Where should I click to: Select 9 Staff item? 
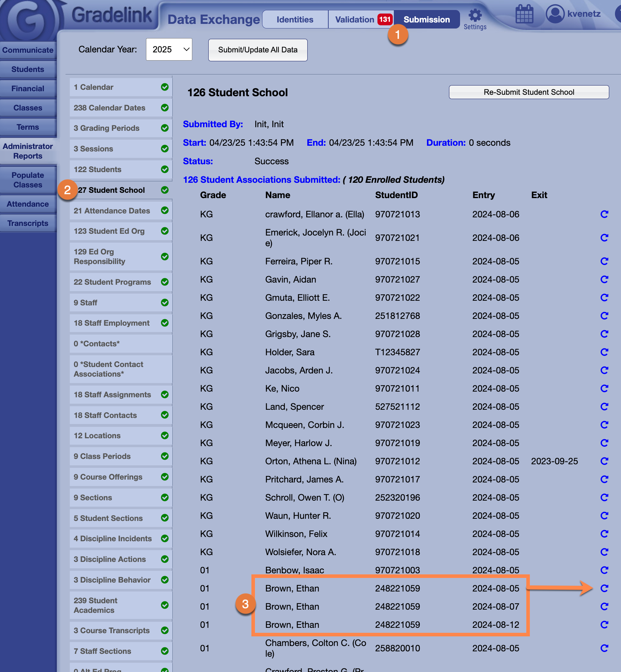point(121,303)
